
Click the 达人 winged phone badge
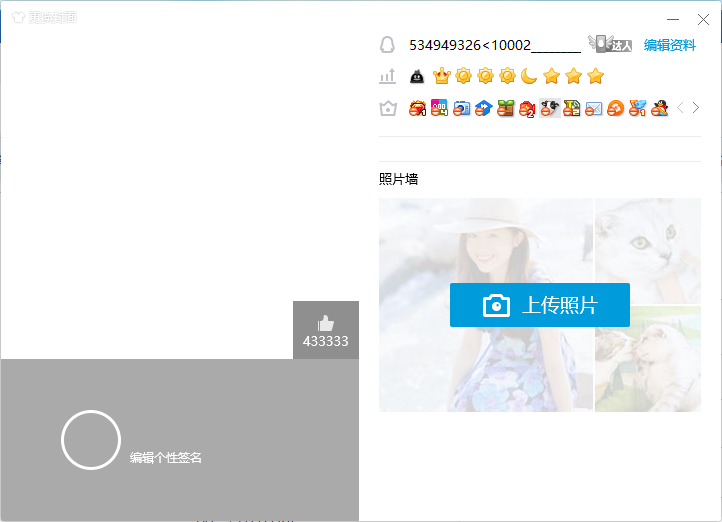(610, 44)
